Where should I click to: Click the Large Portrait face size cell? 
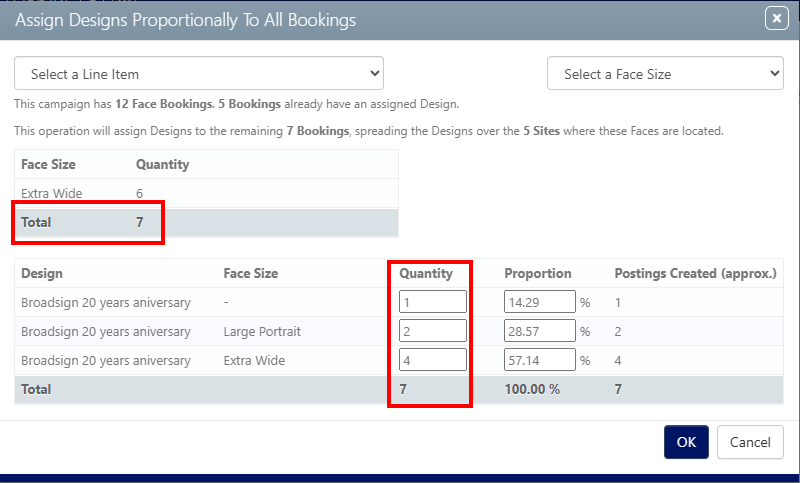point(262,332)
